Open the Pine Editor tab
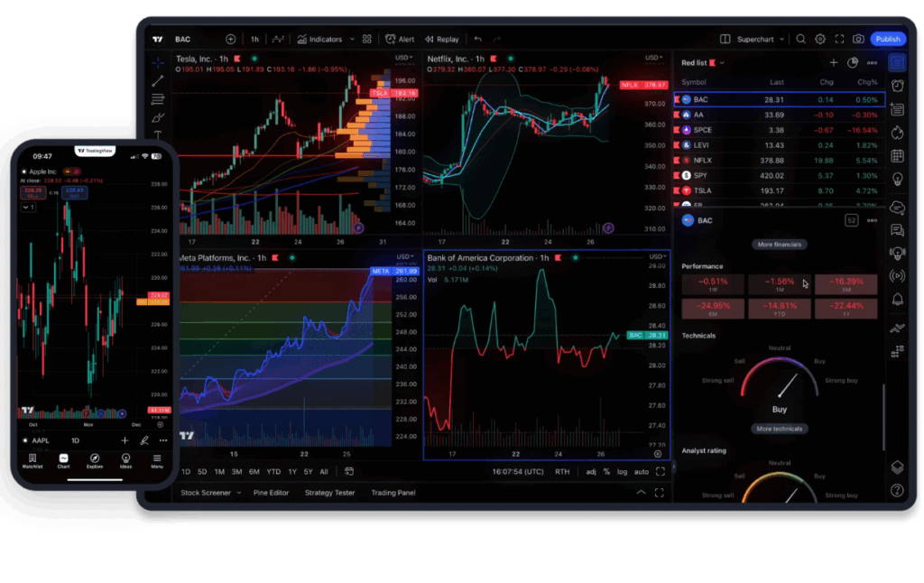The height and width of the screenshot is (583, 924). (271, 493)
